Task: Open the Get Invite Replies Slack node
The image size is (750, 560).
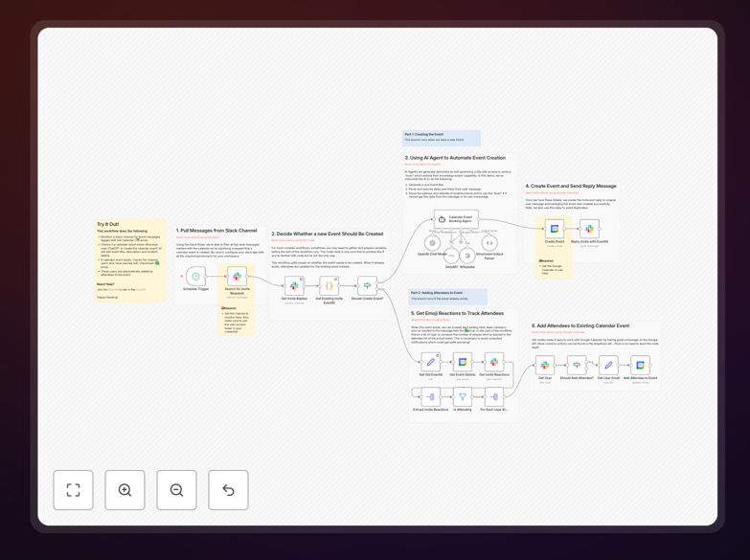Action: coord(294,285)
